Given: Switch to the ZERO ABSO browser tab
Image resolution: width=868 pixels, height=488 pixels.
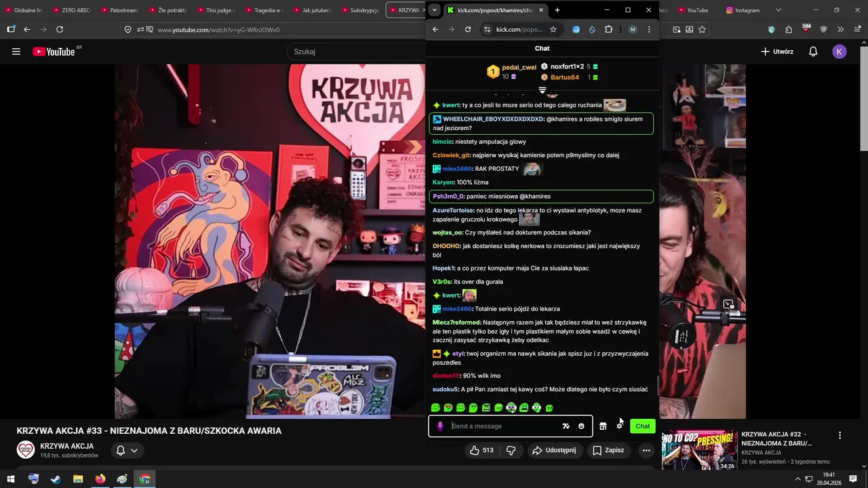Looking at the screenshot, I should [x=72, y=10].
